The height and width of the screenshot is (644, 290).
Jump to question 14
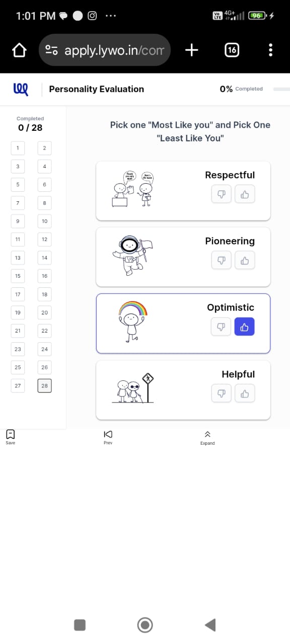tap(44, 258)
